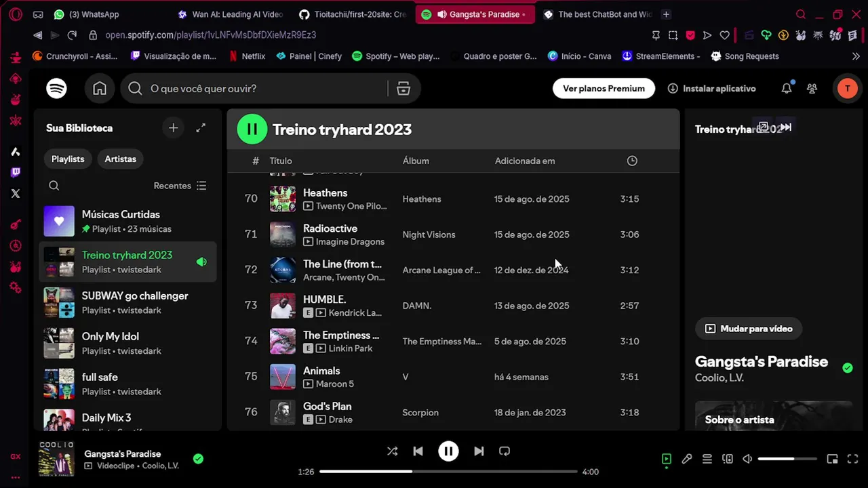The width and height of the screenshot is (868, 488).
Task: Click the browser snapshot icon
Action: (673, 35)
